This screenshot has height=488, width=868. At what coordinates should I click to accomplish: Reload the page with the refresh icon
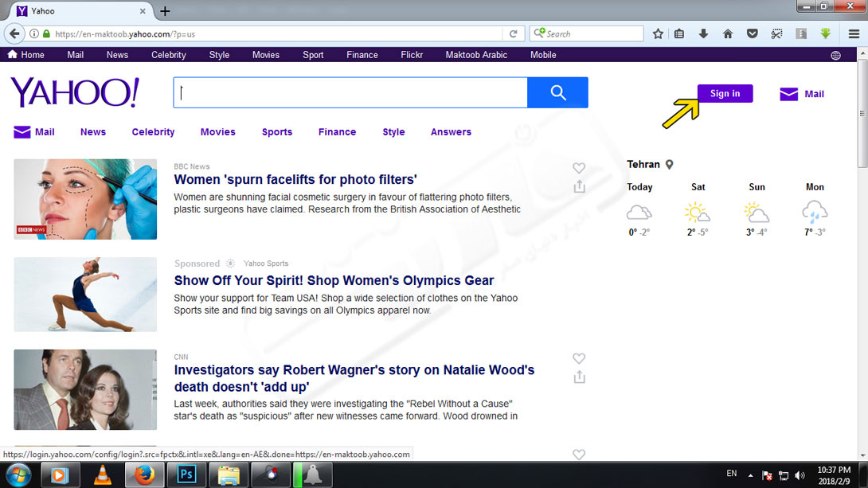pos(513,33)
